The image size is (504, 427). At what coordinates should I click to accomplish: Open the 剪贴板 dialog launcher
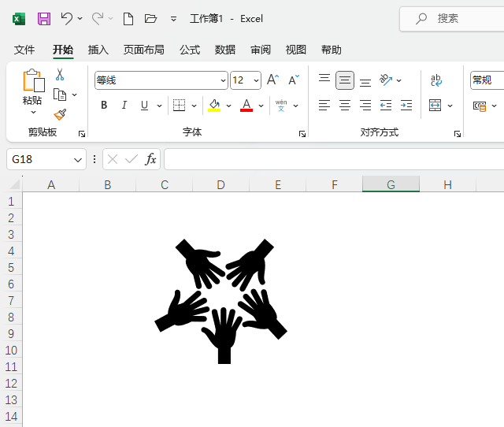82,134
